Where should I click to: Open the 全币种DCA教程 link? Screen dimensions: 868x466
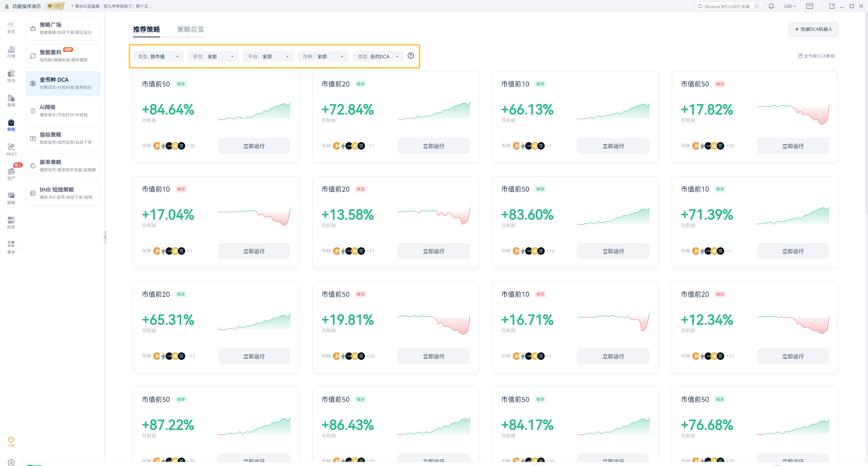tap(816, 56)
